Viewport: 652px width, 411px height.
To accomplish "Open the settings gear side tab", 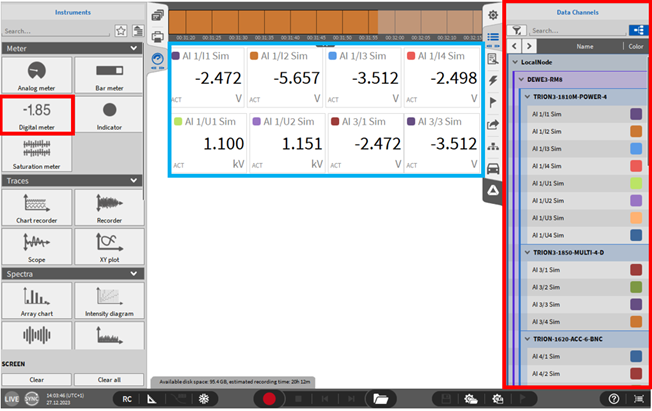I will tap(493, 15).
